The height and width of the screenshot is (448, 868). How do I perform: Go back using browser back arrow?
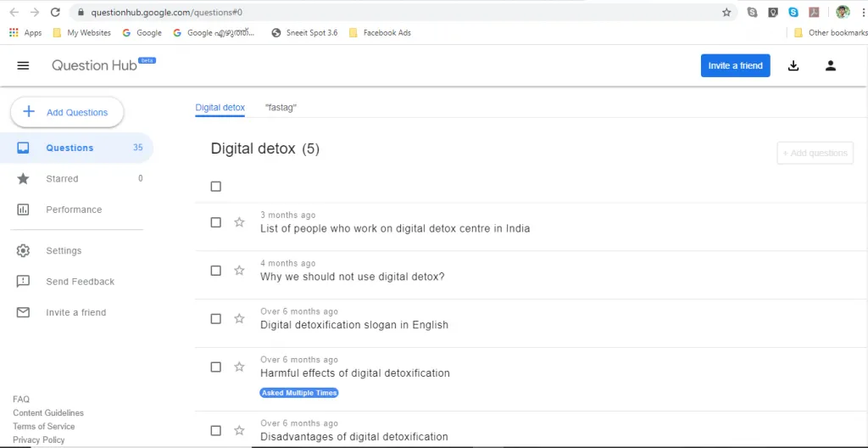(14, 12)
